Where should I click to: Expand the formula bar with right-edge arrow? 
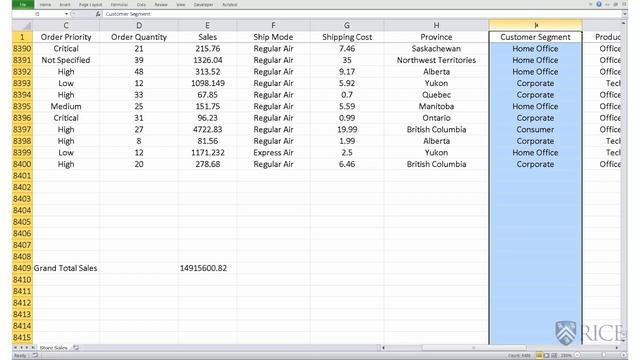coord(624,14)
